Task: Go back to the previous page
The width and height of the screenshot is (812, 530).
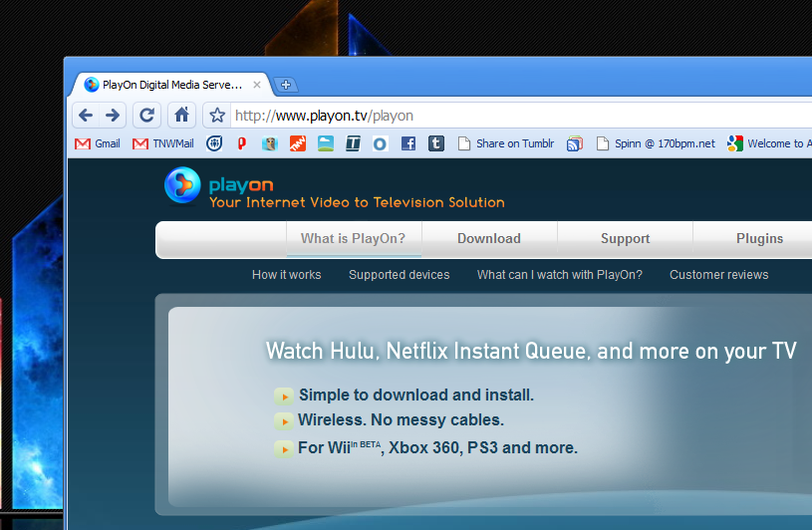Action: 86,115
